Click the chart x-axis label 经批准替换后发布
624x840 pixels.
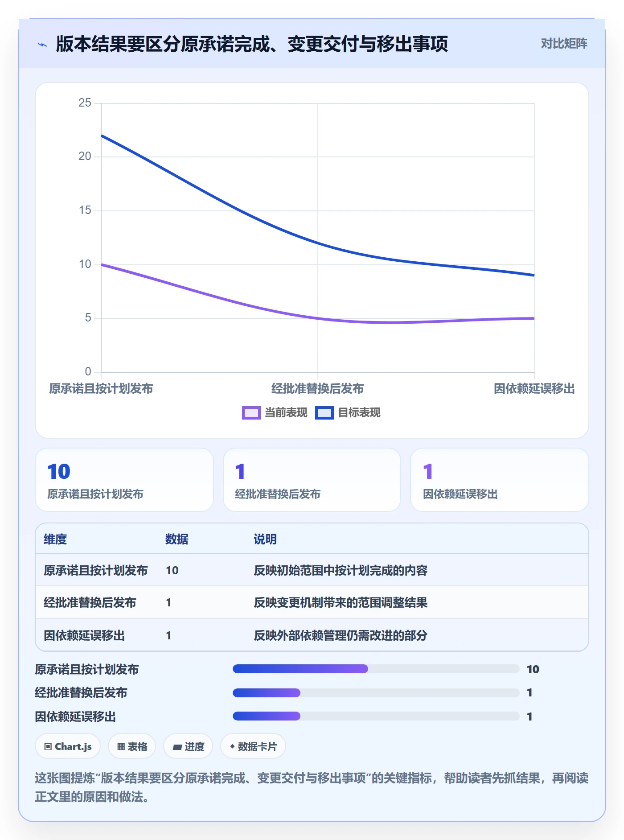(x=318, y=389)
